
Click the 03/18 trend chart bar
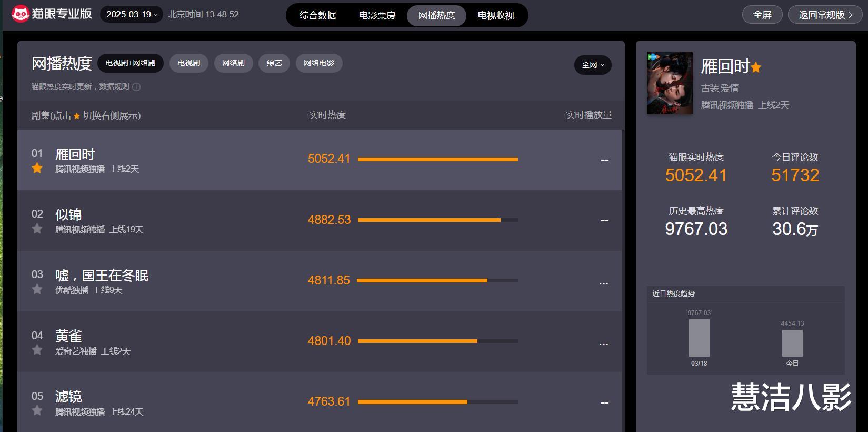click(x=699, y=338)
